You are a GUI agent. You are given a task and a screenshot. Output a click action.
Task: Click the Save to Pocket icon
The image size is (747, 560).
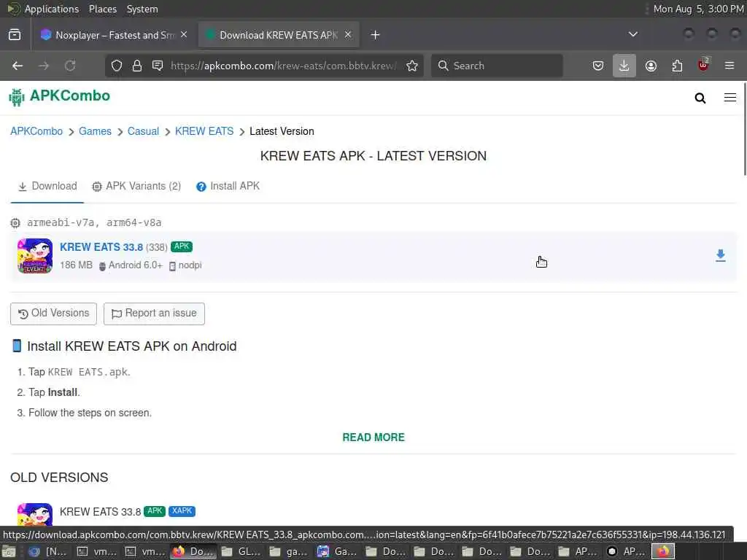point(598,66)
